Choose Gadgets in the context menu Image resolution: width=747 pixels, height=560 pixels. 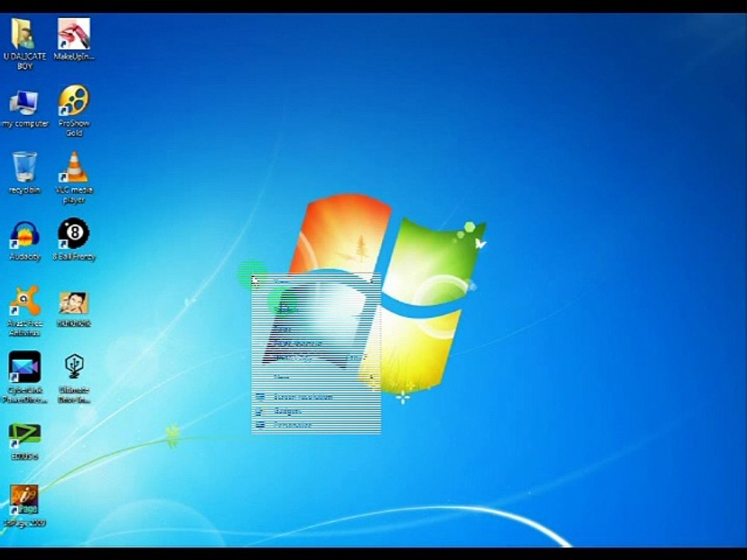coord(317,411)
